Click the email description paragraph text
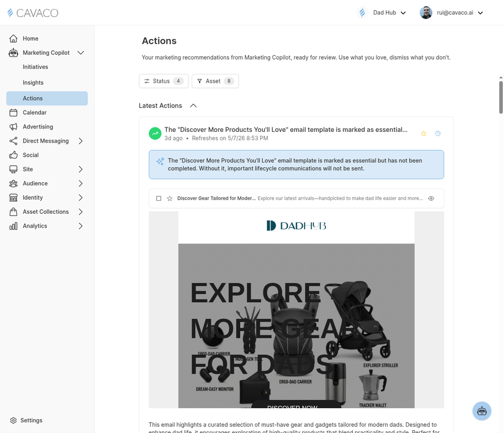This screenshot has width=504, height=433. tap(294, 427)
